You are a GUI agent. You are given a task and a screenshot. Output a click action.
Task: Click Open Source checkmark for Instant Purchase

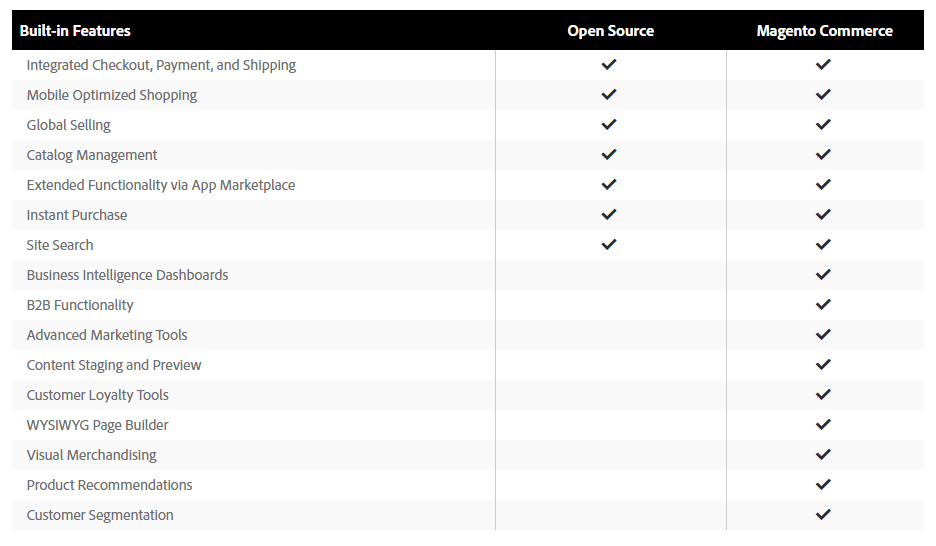[x=609, y=214]
